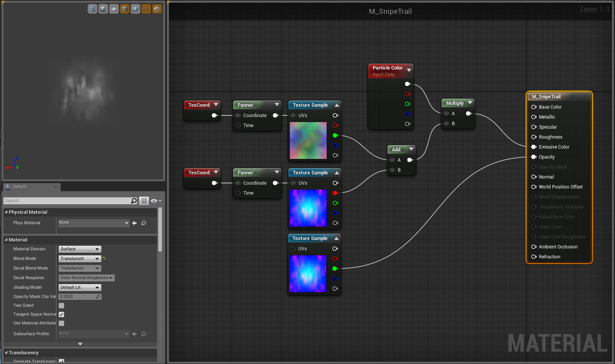Screen dimensions: 615x364
Task: Uncheck Tangent Space Normal
Action: tap(61, 314)
